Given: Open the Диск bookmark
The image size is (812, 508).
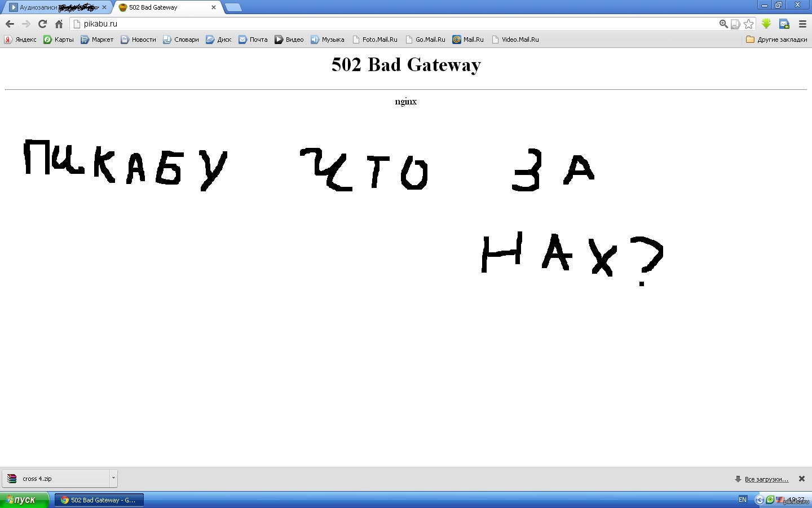Looking at the screenshot, I should (x=219, y=40).
